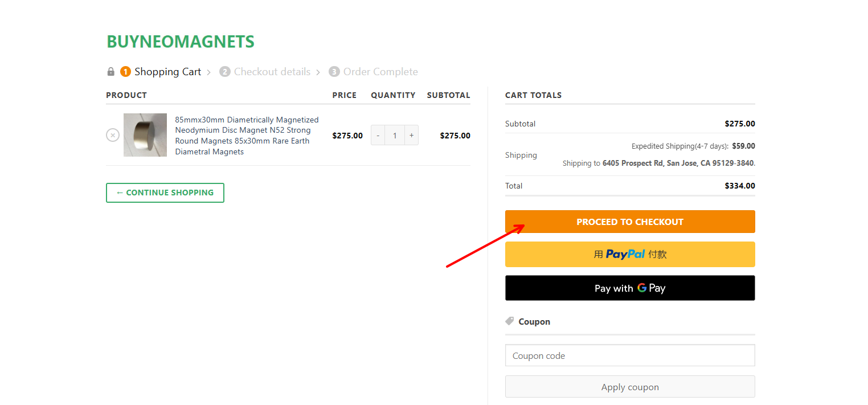This screenshot has width=868, height=405.
Task: Remove the magnet item from cart
Action: pyautogui.click(x=113, y=135)
